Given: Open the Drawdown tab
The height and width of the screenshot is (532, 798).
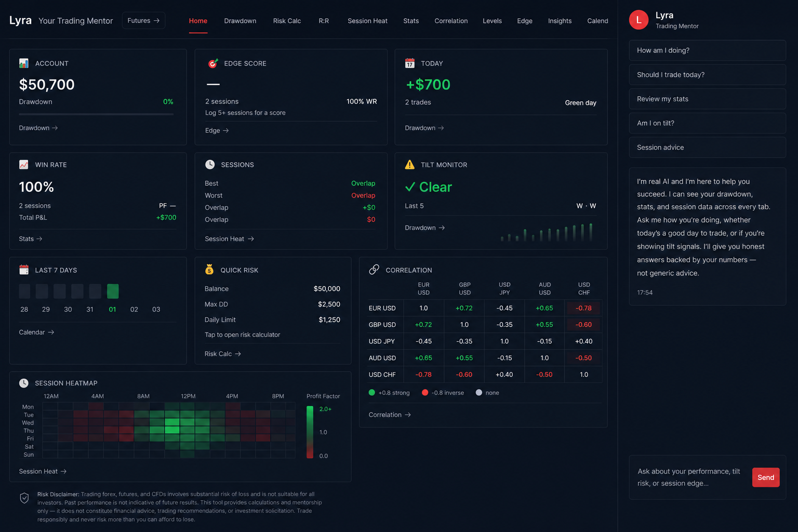Looking at the screenshot, I should [x=240, y=21].
